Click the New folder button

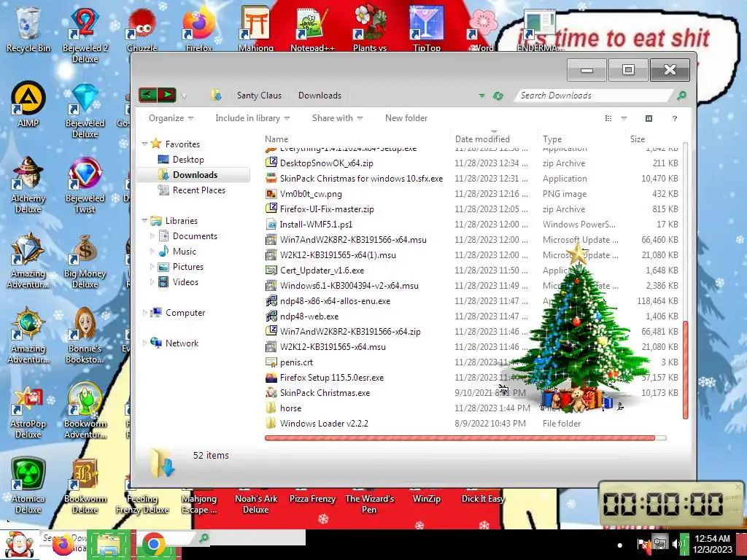point(406,118)
